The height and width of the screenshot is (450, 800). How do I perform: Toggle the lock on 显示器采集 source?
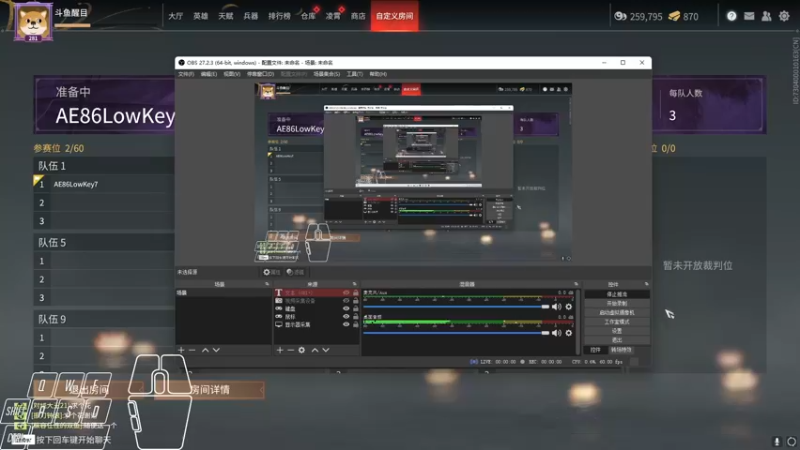pyautogui.click(x=356, y=324)
